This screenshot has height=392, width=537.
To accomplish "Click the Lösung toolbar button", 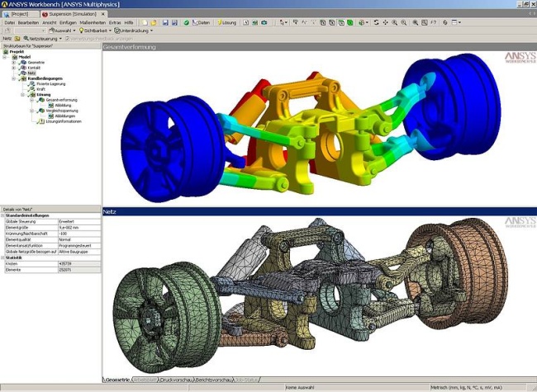I will pos(226,22).
